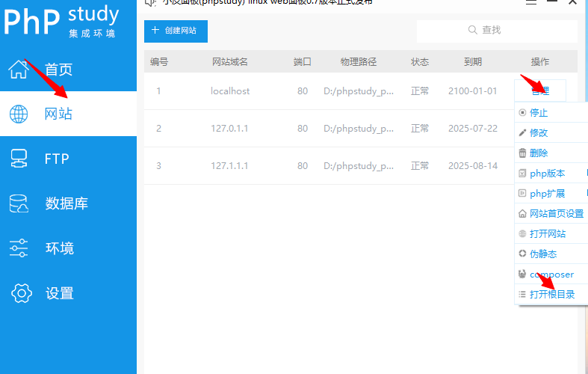The image size is (588, 374).
Task: Click the database cloud icon
Action: [x=19, y=203]
